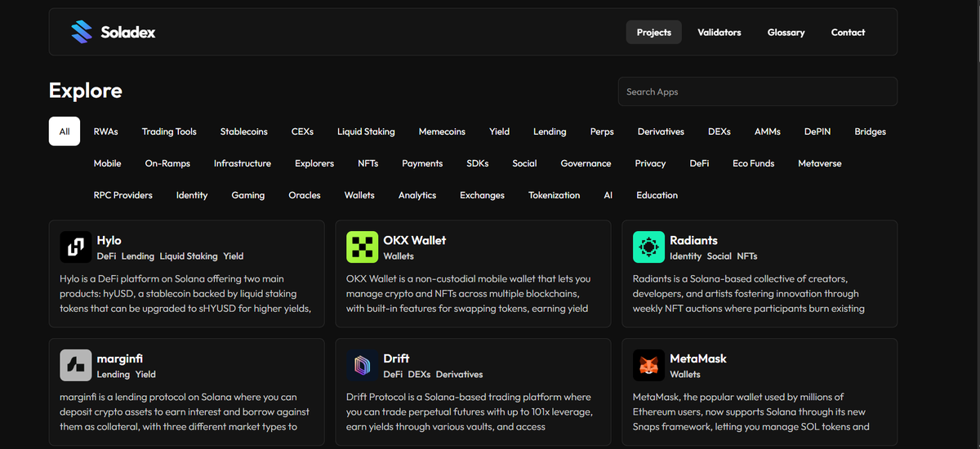This screenshot has width=980, height=449.
Task: Select the Lending filter in filter bar
Action: tap(550, 131)
